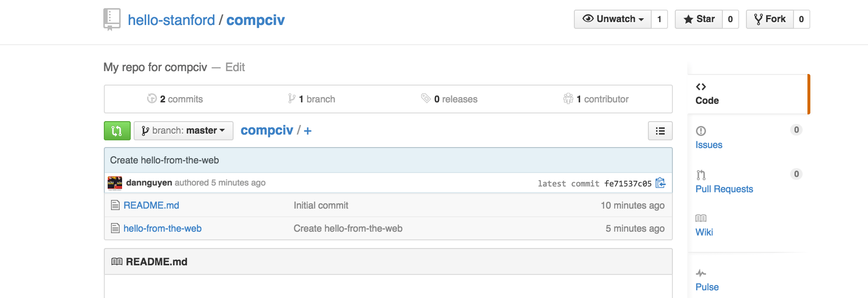Click the green compare and review button

pyautogui.click(x=117, y=131)
